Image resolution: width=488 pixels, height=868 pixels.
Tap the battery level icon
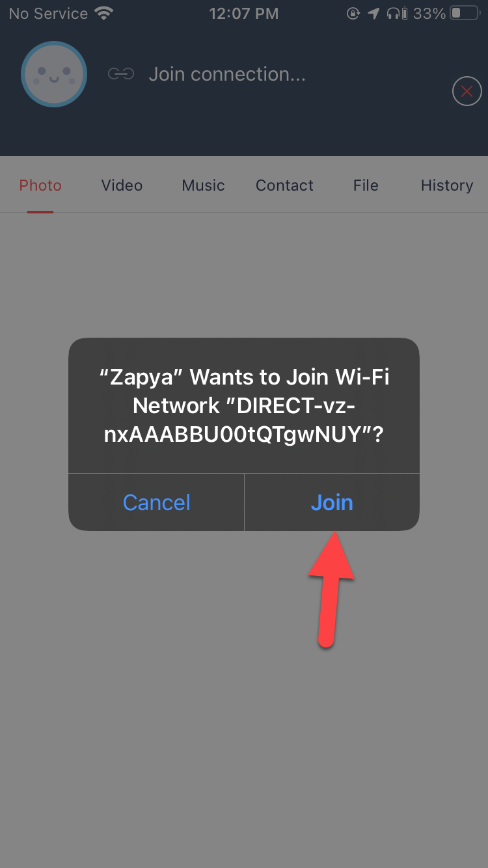(465, 14)
